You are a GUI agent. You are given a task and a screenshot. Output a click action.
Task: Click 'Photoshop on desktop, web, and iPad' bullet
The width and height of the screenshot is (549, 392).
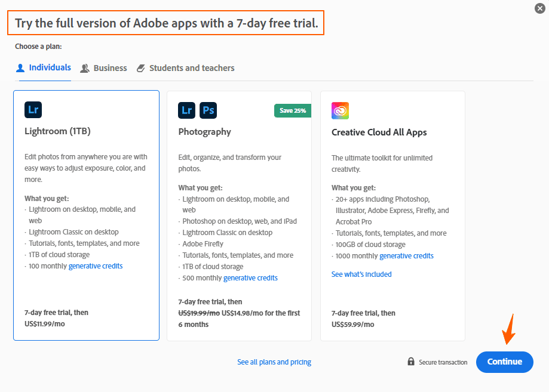tap(240, 221)
